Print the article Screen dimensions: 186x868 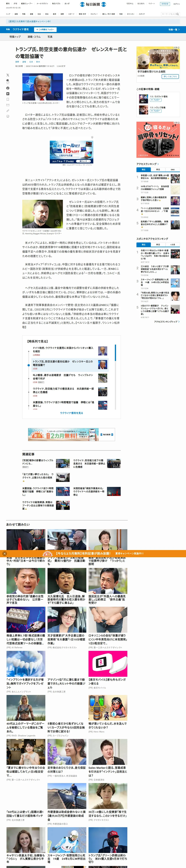(8, 116)
